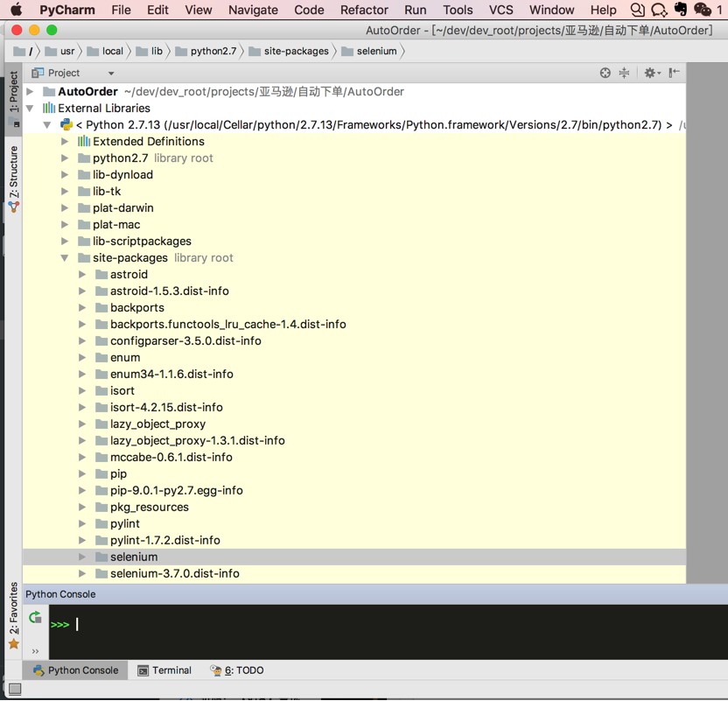This screenshot has height=701, width=728.
Task: Click python2.7 in the breadcrumb
Action: click(213, 51)
